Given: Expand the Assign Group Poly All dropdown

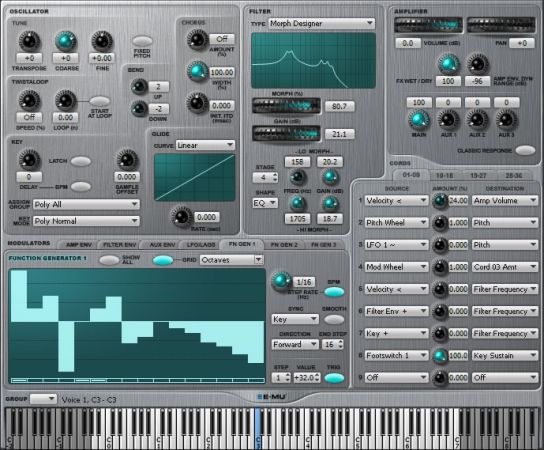Looking at the screenshot, I should [x=86, y=204].
